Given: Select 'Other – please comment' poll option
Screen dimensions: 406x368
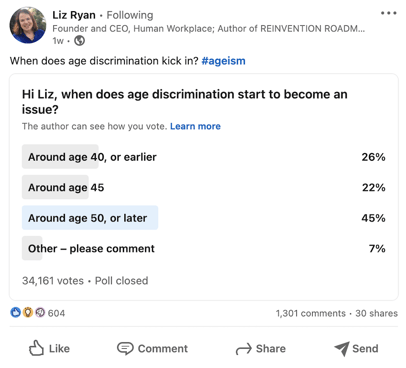Looking at the screenshot, I should (x=204, y=248).
